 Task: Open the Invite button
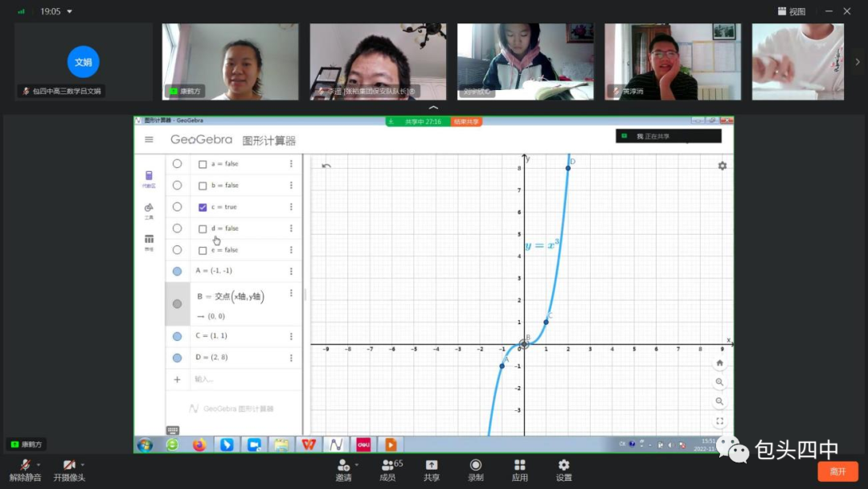(343, 471)
